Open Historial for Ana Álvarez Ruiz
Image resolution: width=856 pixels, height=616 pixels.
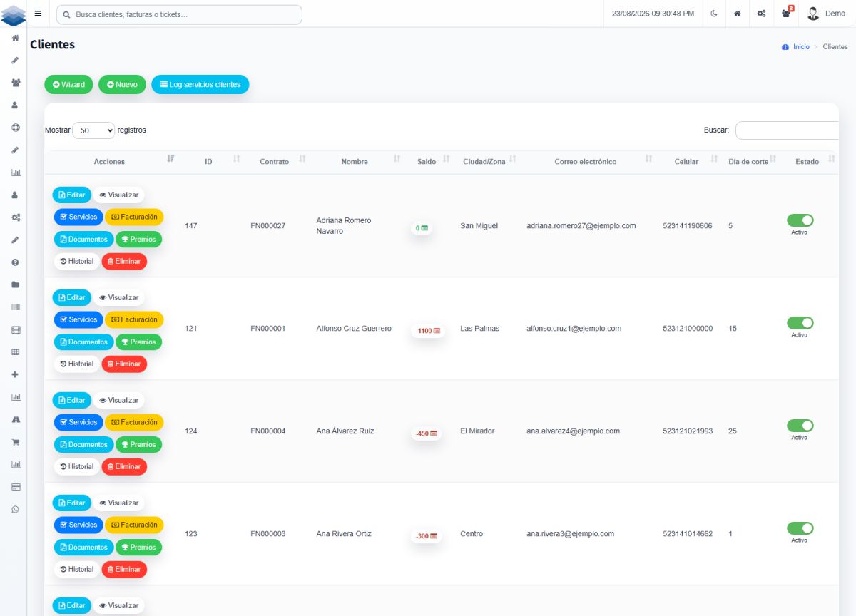pos(77,466)
